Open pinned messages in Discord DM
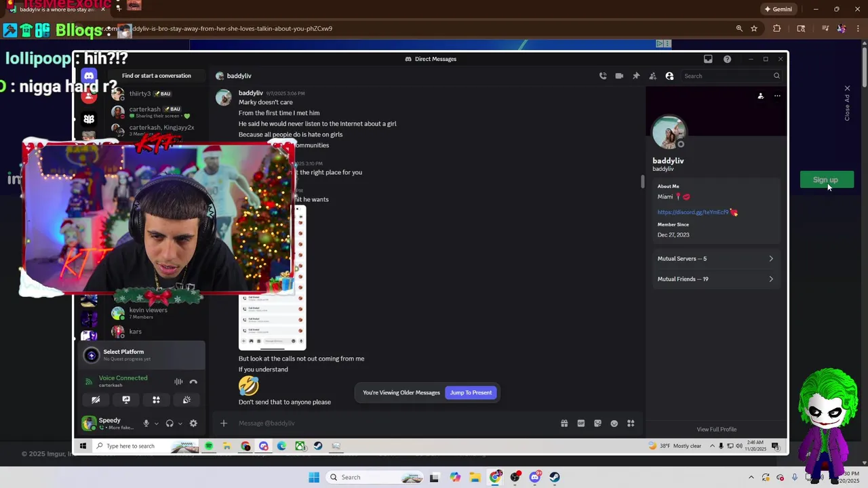This screenshot has height=488, width=868. [x=636, y=76]
